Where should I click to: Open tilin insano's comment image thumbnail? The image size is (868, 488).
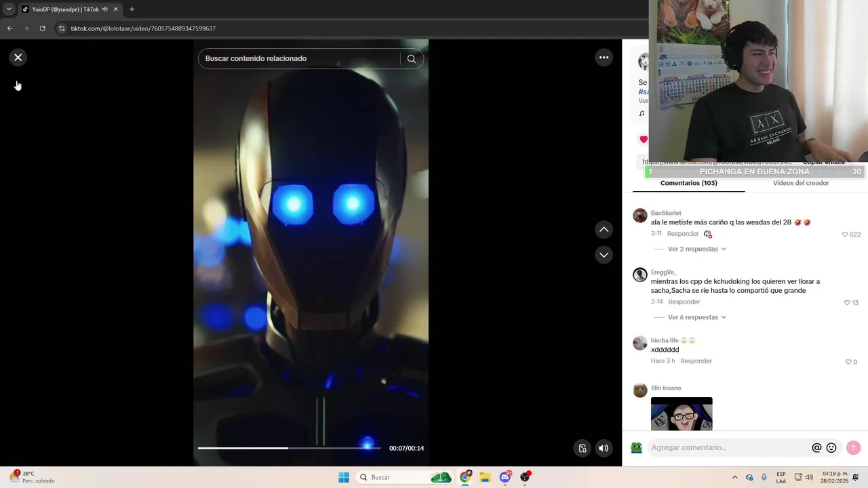(x=682, y=414)
